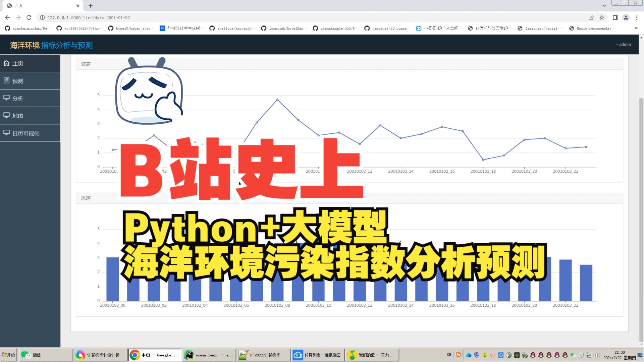Expand the admin account dropdown
Viewport: 644px width, 362px height.
click(624, 44)
